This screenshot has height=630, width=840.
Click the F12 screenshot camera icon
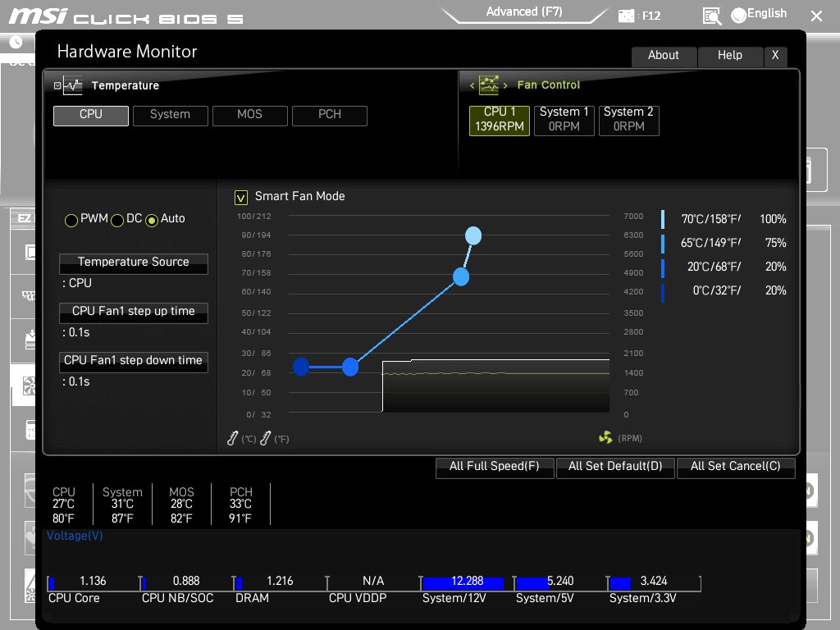click(626, 16)
